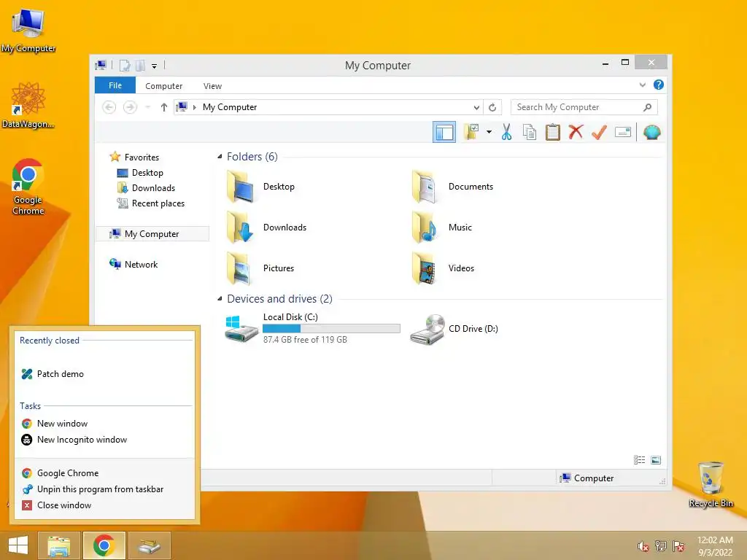Click the red X Delete icon

(576, 132)
